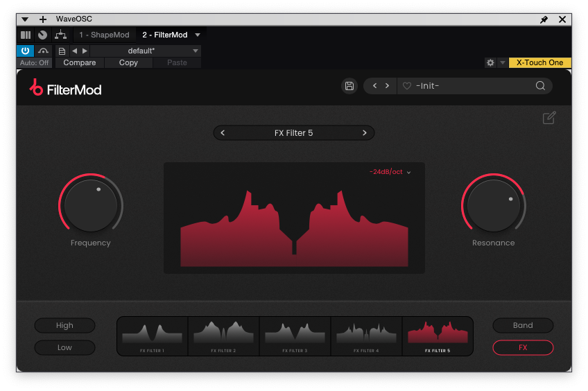Open the default* preset dropdown

point(146,51)
